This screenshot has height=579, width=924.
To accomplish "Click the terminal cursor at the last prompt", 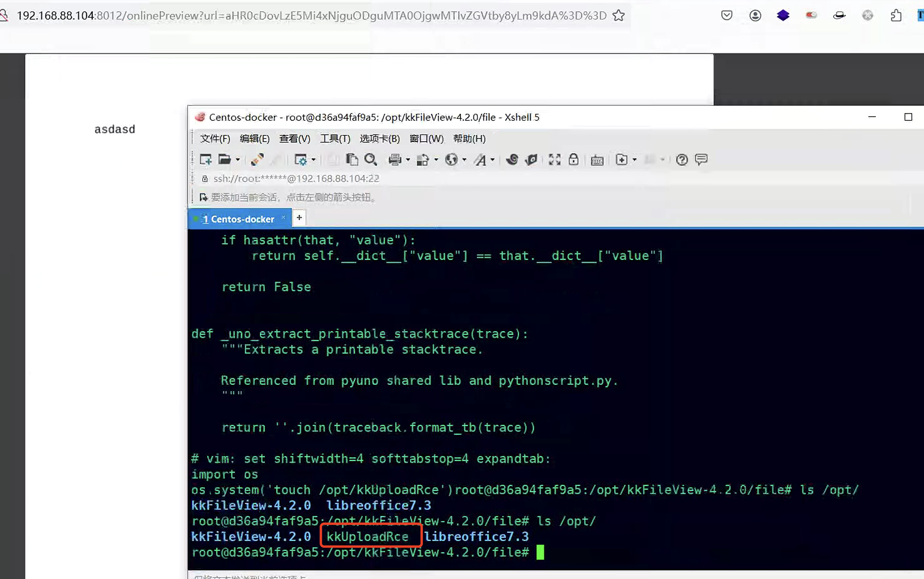I will 540,552.
